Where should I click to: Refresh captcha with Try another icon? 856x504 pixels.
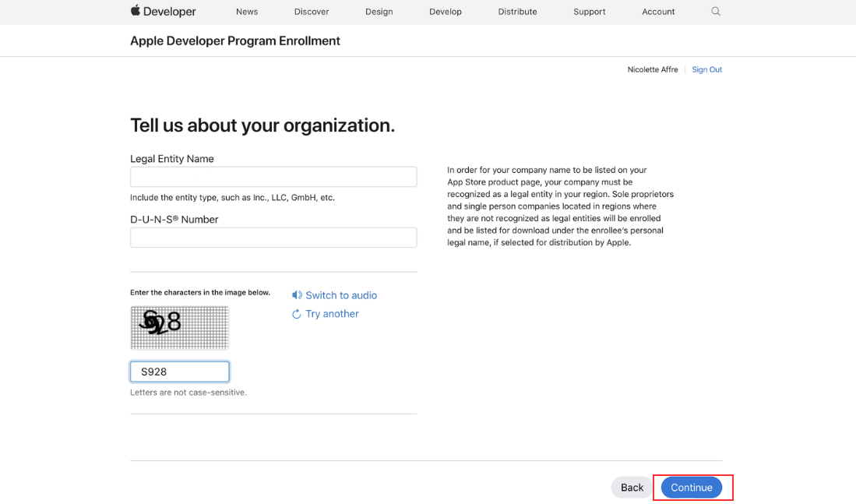[x=297, y=314]
